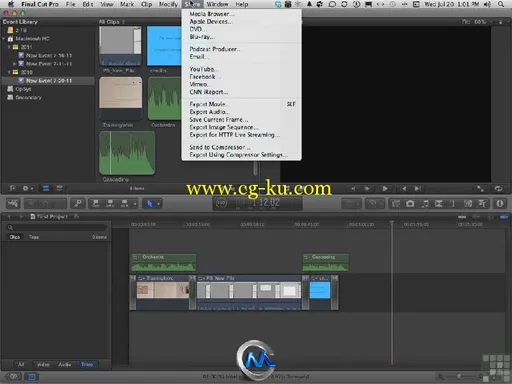Open the All Clips filter dropdown
The width and height of the screenshot is (512, 384).
pos(112,22)
